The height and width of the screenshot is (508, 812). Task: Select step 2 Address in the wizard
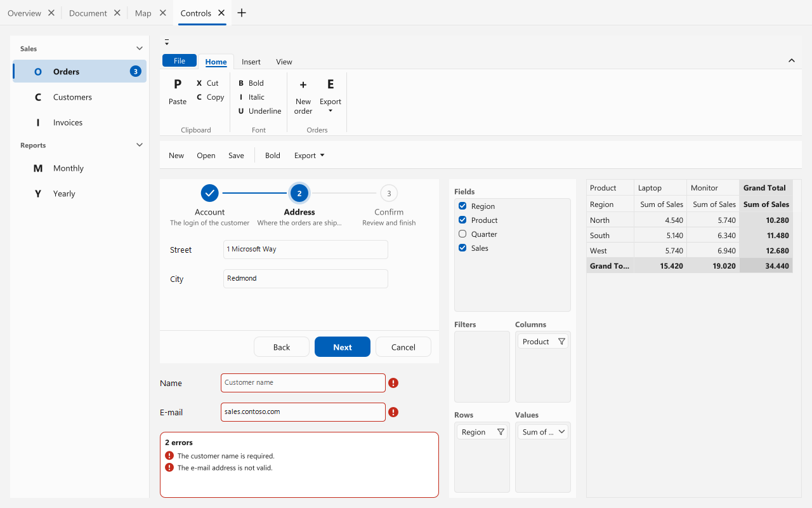pos(299,192)
